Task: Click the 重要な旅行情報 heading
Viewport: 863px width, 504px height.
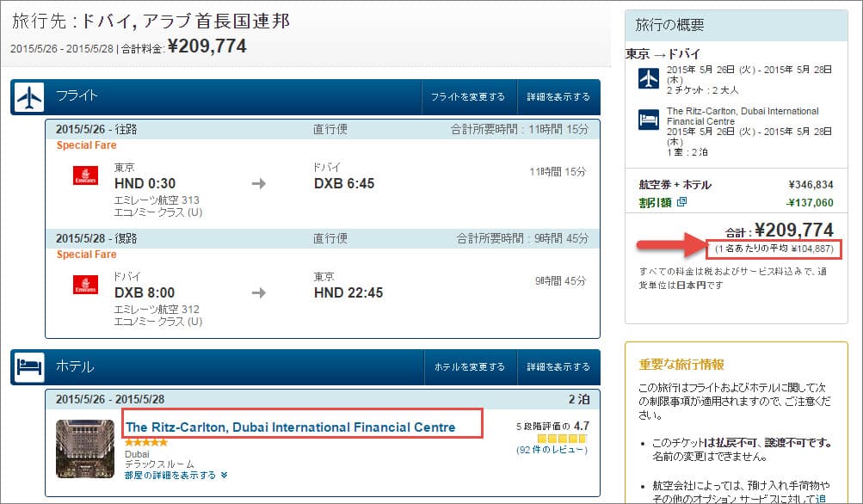Action: pyautogui.click(x=681, y=365)
